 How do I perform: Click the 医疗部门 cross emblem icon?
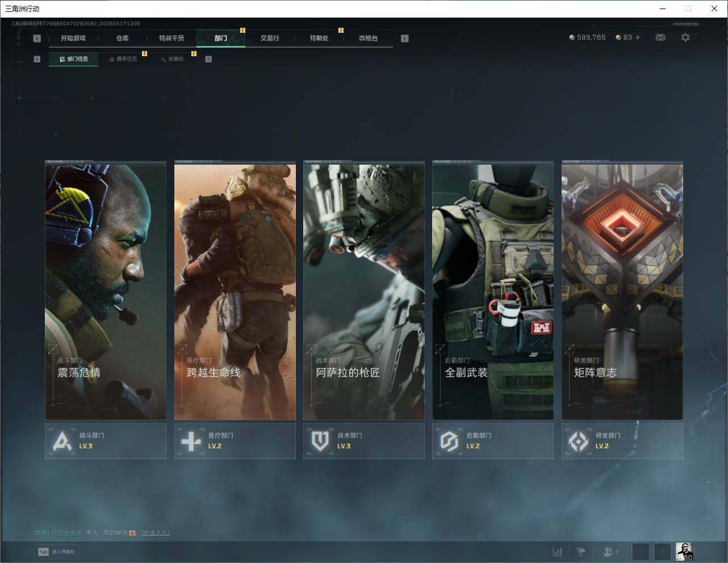pos(191,441)
